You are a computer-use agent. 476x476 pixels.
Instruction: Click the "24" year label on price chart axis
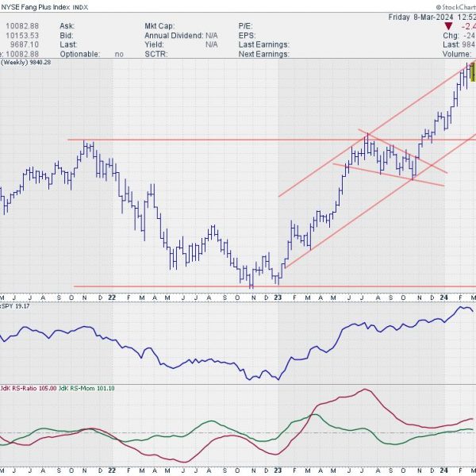pos(444,297)
